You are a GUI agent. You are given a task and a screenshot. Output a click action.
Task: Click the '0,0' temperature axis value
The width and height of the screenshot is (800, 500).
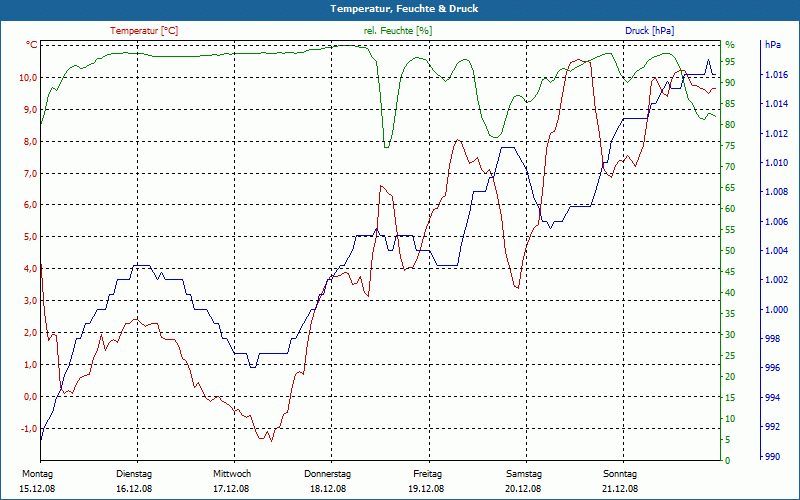click(30, 396)
